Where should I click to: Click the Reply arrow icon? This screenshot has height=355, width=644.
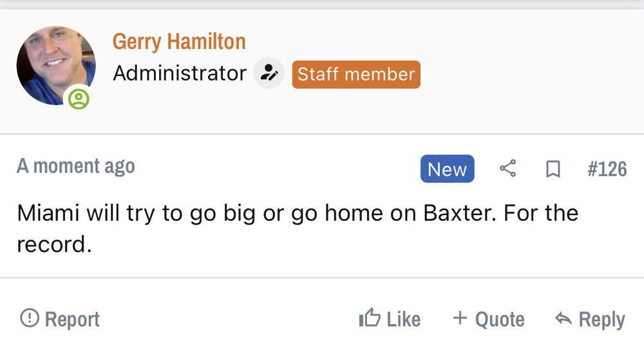(x=563, y=318)
